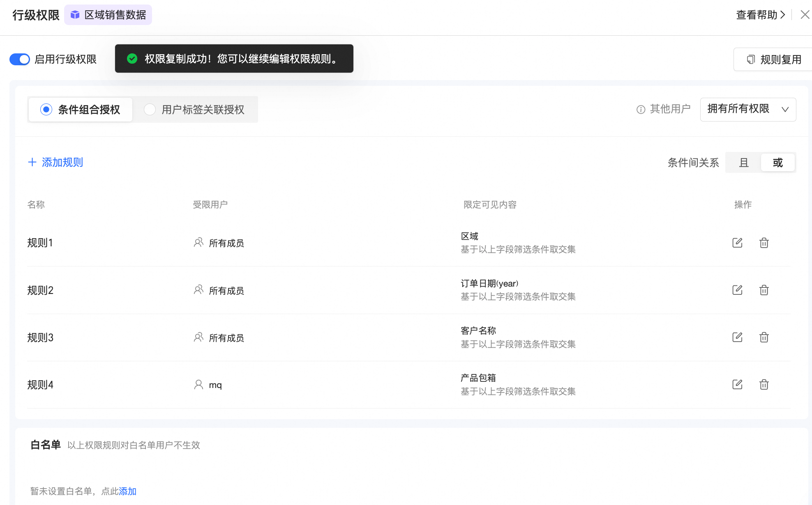Screen dimensions: 812x505
Task: Open the 拥有所有权限 dropdown
Action: pyautogui.click(x=748, y=109)
